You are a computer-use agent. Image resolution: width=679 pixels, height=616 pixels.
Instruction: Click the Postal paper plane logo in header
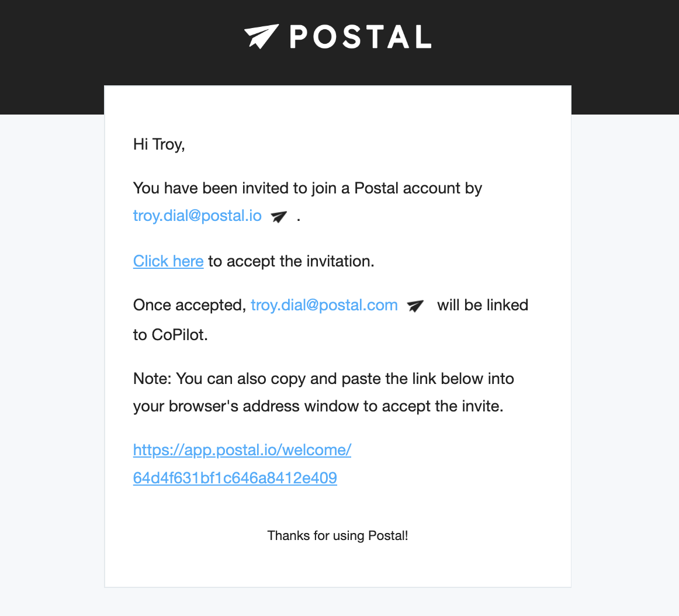(x=261, y=36)
